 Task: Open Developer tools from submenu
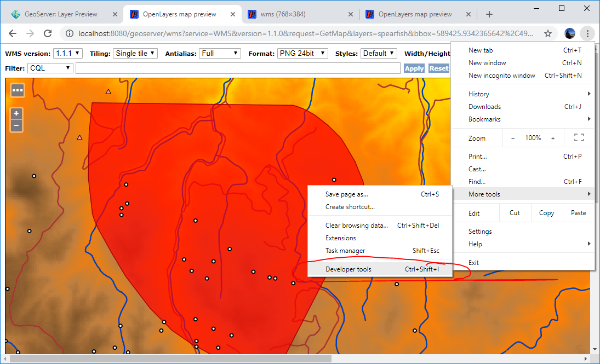[380, 269]
